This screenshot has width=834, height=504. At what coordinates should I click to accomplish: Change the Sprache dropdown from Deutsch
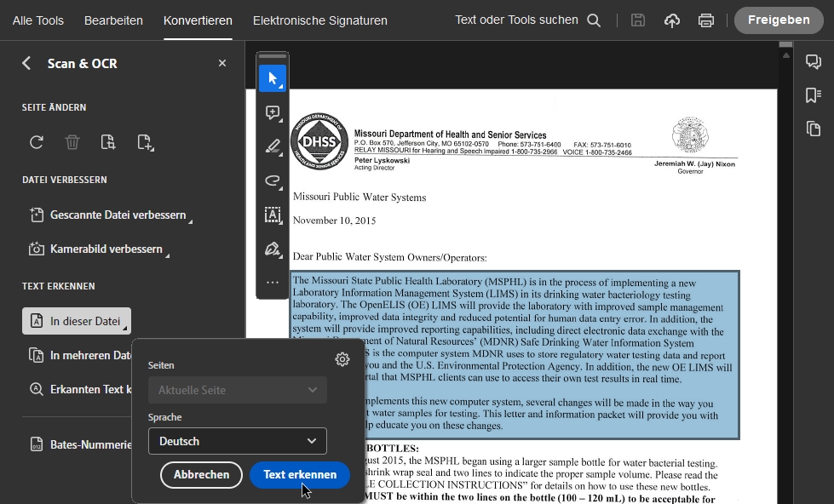(x=237, y=441)
